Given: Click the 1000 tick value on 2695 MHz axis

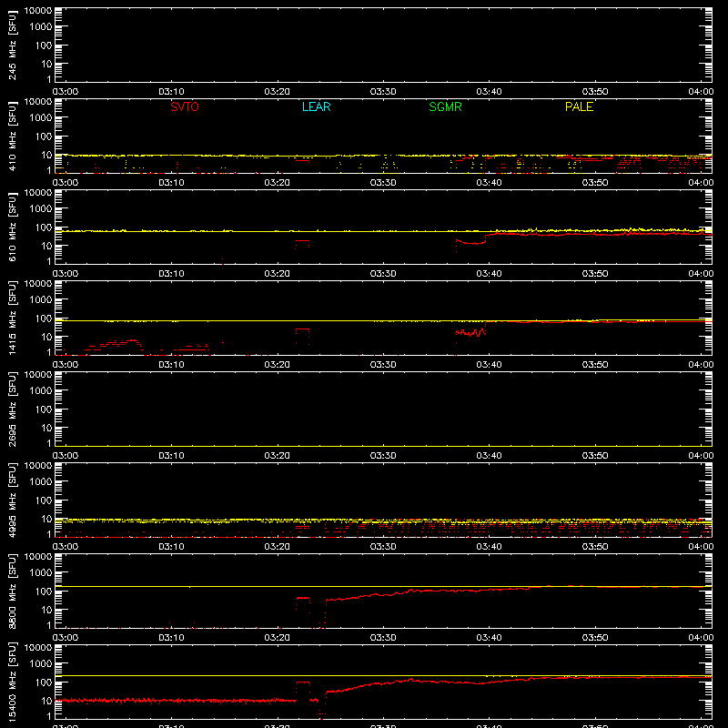Looking at the screenshot, I should click(x=41, y=391).
